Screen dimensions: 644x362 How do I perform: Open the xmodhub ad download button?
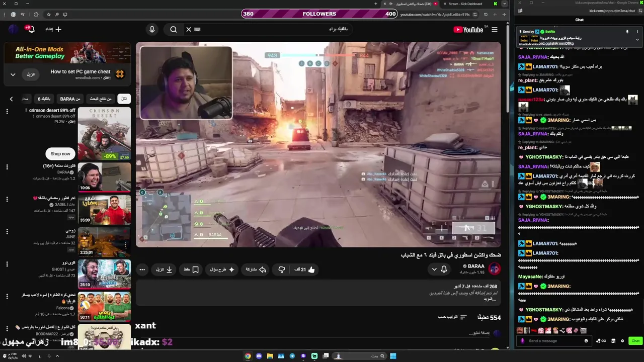coord(31,74)
